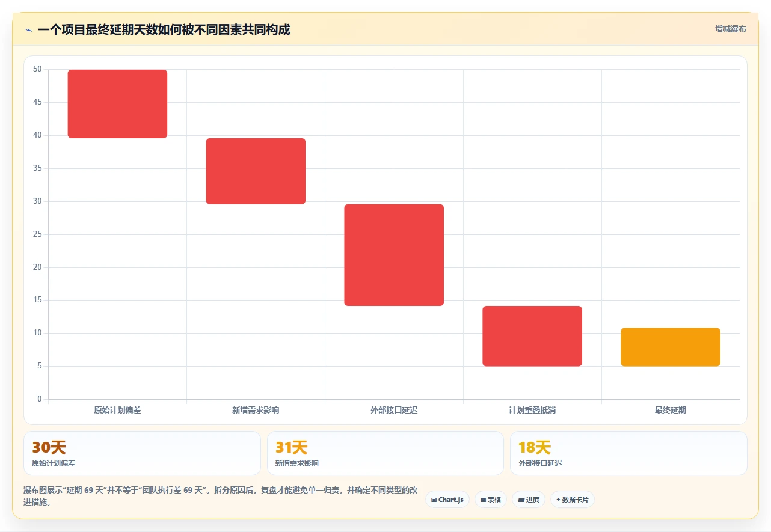Click the y-axis tick value 45
Screen dimensions: 771x532
point(37,102)
